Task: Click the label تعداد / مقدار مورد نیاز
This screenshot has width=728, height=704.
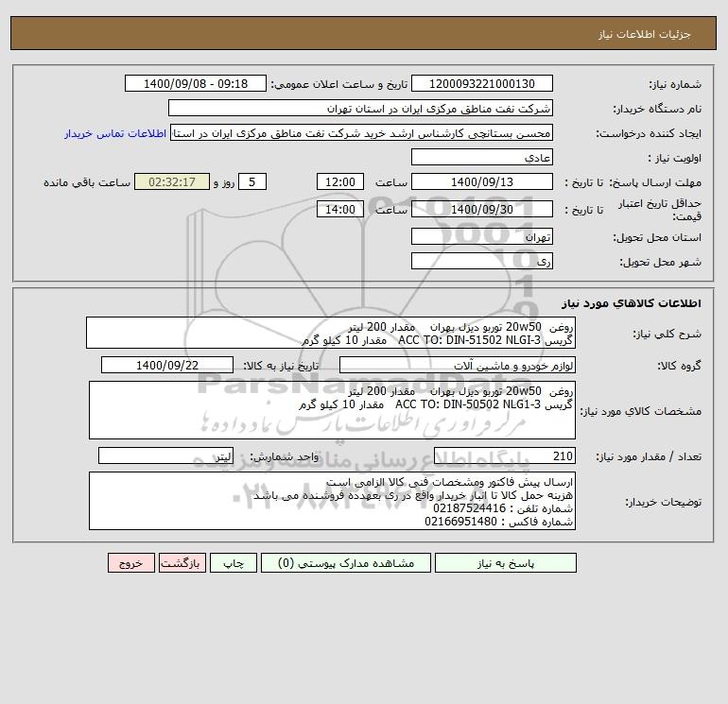Action: [x=650, y=456]
